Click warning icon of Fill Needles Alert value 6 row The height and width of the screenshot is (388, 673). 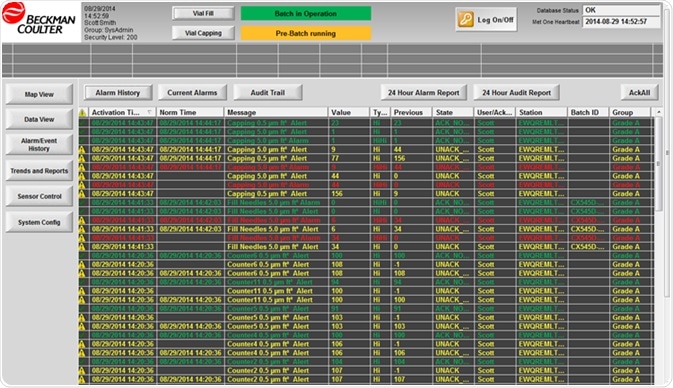(x=82, y=229)
